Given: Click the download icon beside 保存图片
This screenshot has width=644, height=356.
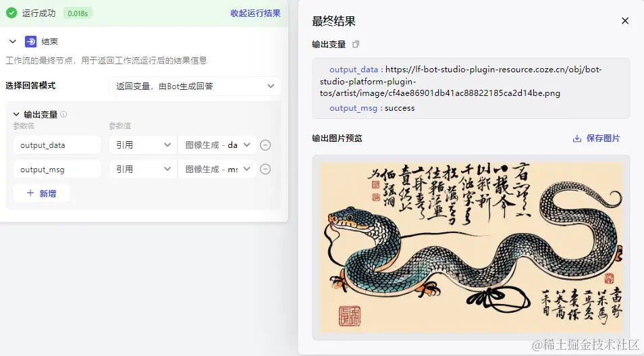Looking at the screenshot, I should (577, 138).
